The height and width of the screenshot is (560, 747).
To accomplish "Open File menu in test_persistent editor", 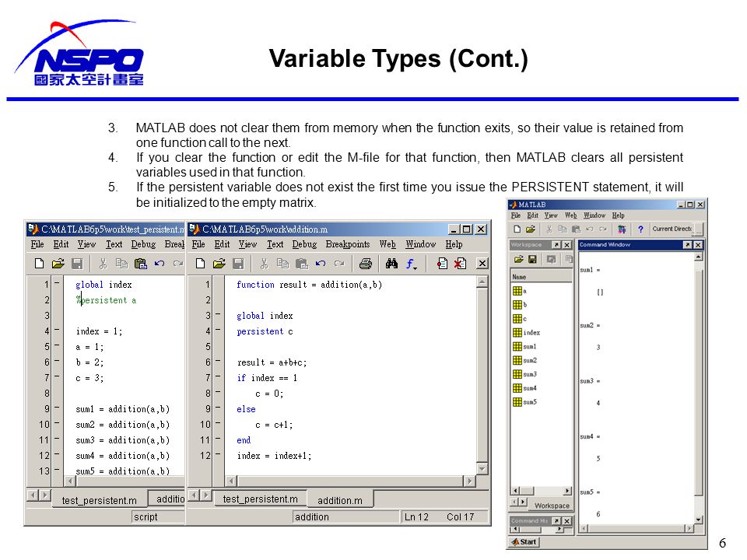I will click(37, 244).
